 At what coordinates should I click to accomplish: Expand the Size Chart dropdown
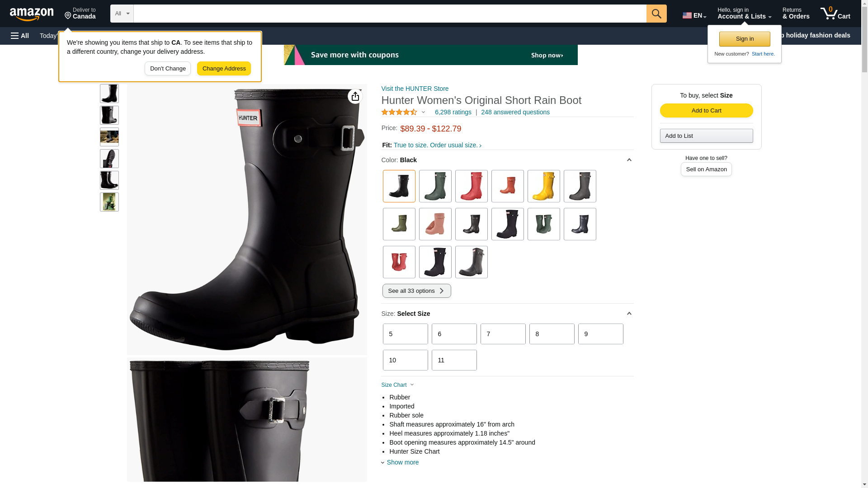point(397,385)
